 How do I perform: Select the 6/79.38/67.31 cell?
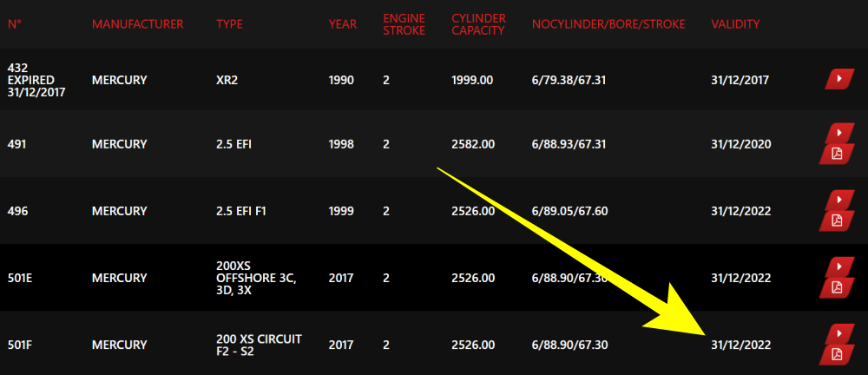569,80
